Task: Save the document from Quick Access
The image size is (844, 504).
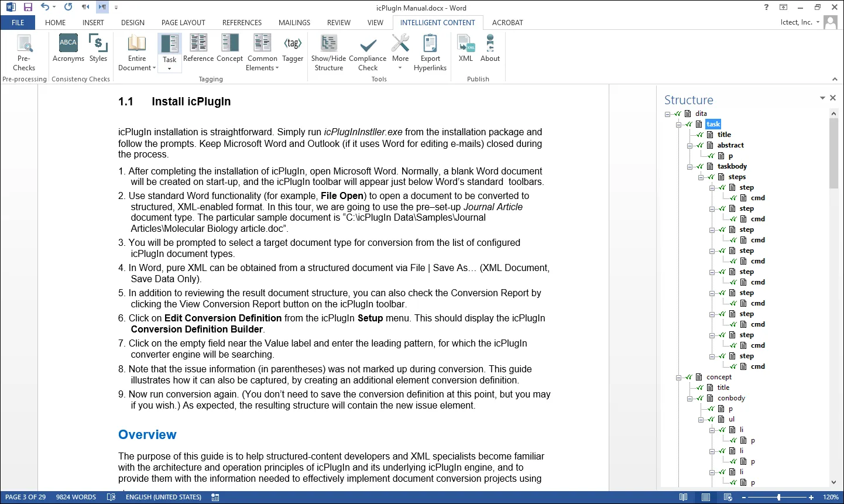Action: pos(28,8)
